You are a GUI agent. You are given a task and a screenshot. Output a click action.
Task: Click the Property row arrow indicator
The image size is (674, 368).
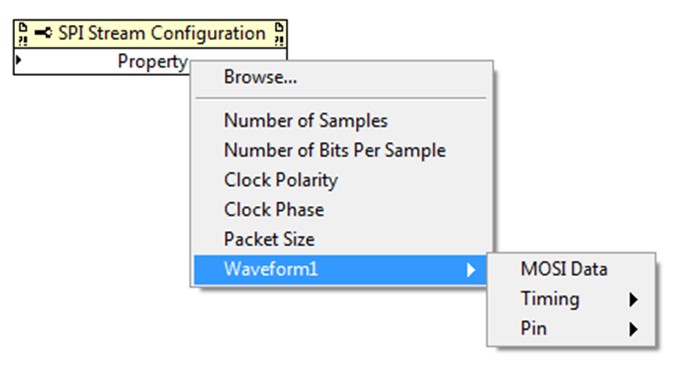[18, 60]
